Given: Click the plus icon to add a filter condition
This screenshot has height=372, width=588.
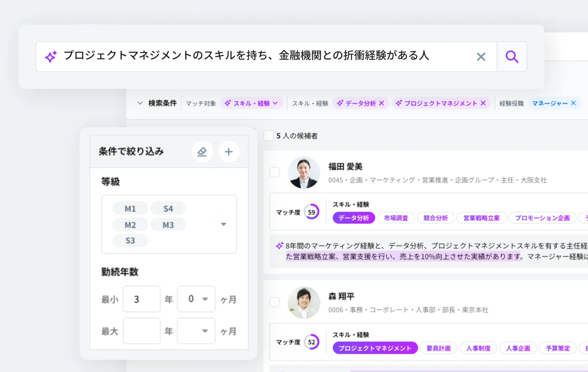Looking at the screenshot, I should (229, 152).
